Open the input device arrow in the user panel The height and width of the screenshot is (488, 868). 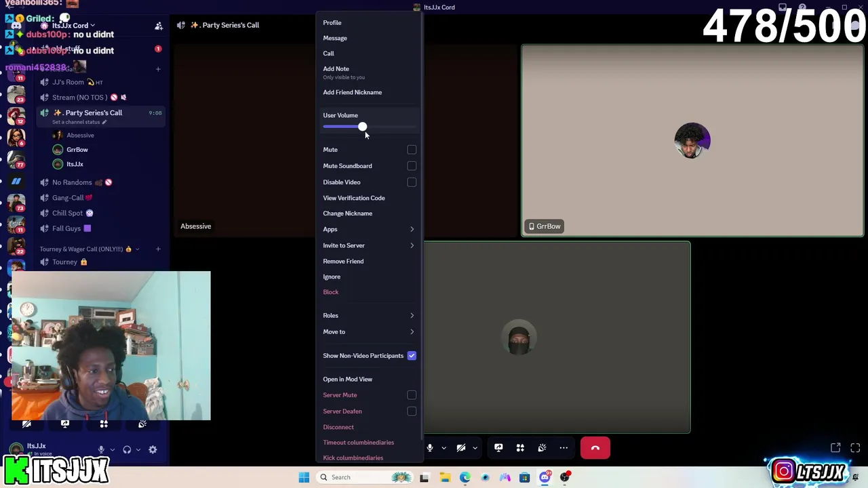(112, 449)
